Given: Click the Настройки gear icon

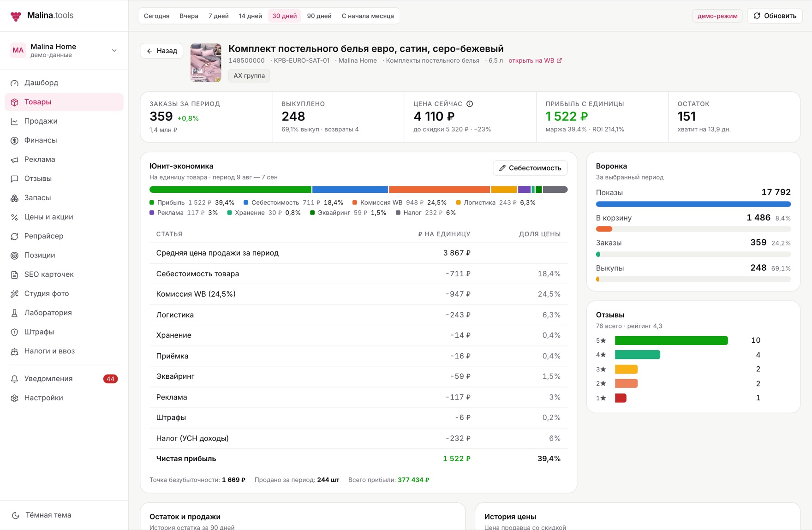Looking at the screenshot, I should [15, 398].
